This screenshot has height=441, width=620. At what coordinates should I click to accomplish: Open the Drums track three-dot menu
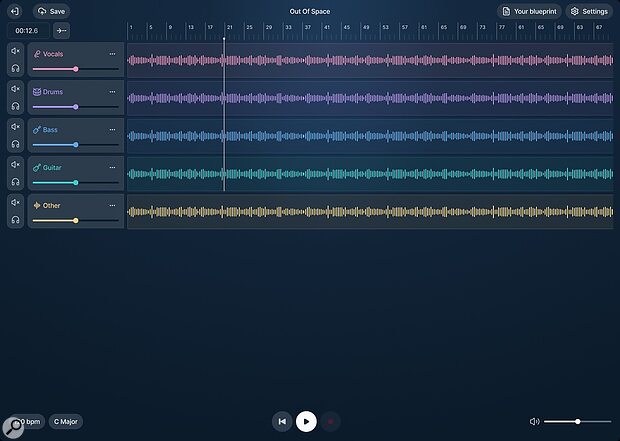point(112,92)
